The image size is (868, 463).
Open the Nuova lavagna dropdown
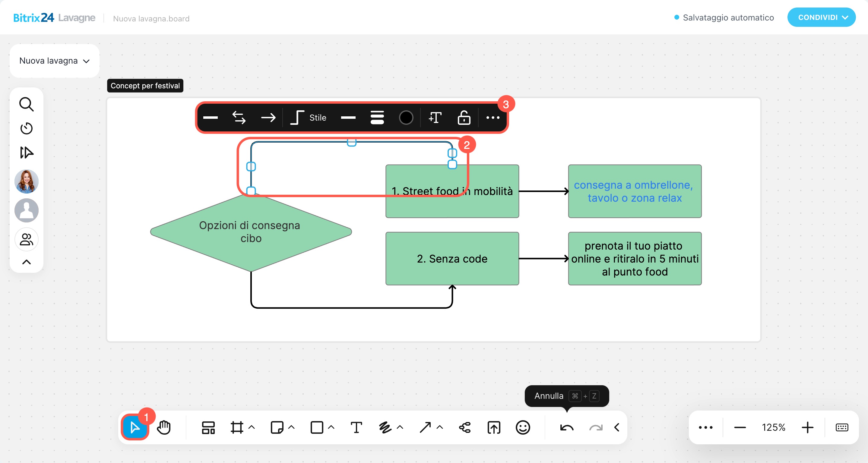tap(55, 61)
